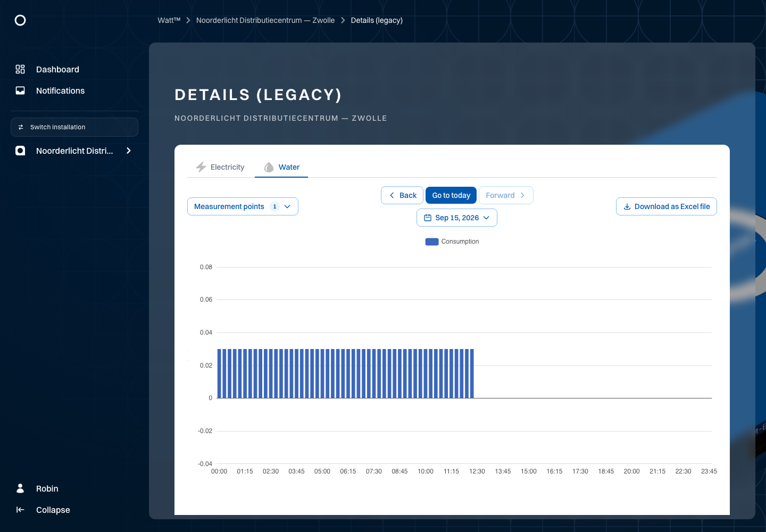
Task: Click Download as Excel file button
Action: click(667, 206)
